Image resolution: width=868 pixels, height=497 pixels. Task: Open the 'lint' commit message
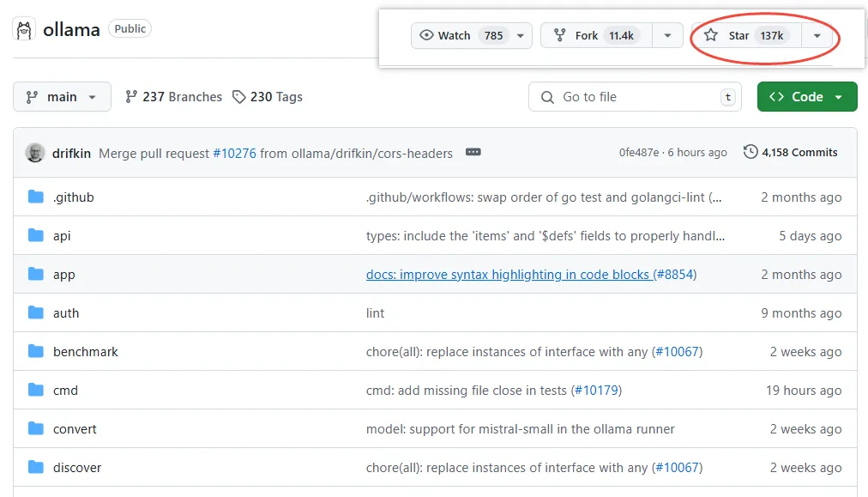pyautogui.click(x=375, y=313)
